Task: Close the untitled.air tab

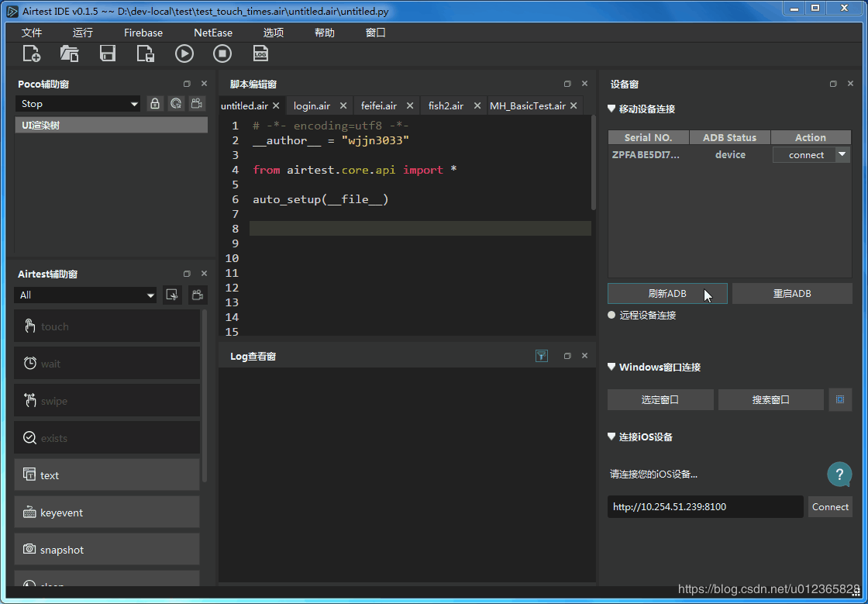Action: coord(276,105)
